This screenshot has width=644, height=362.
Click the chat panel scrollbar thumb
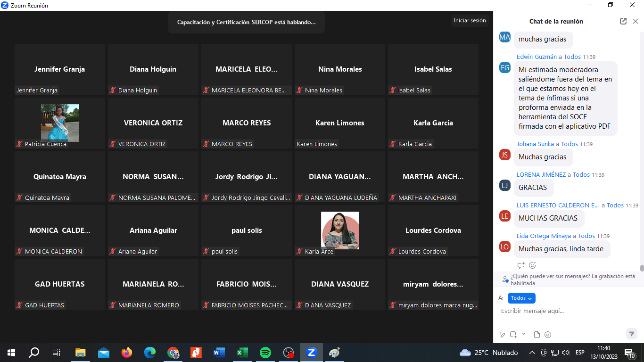coord(642,268)
